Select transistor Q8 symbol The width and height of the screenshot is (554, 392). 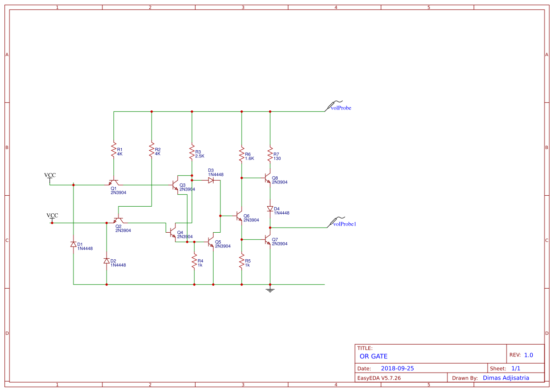pos(268,178)
